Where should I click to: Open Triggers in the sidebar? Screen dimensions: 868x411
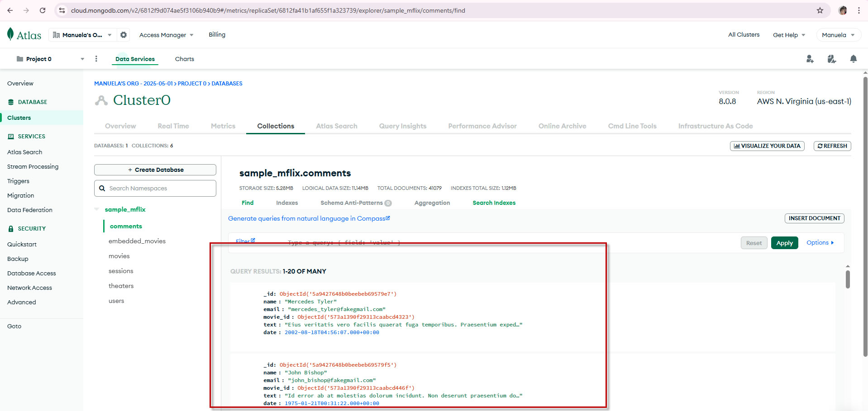(x=18, y=181)
